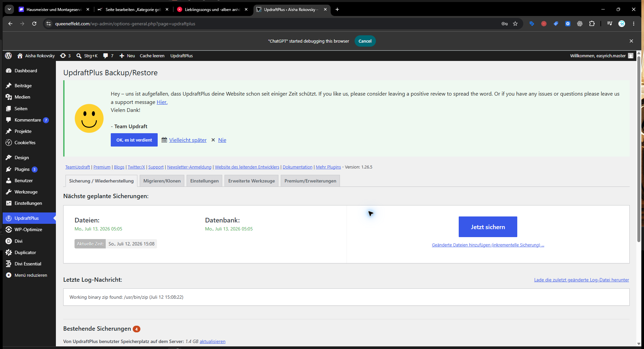The width and height of the screenshot is (644, 349).
Task: Click Cache leeren in admin bar
Action: point(152,56)
